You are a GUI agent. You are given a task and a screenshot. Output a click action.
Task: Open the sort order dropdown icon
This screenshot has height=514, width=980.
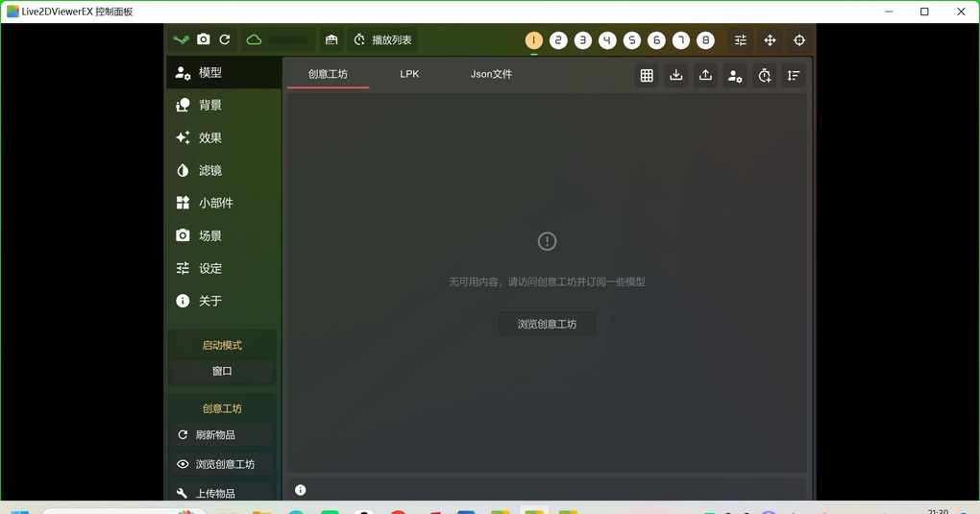click(794, 76)
